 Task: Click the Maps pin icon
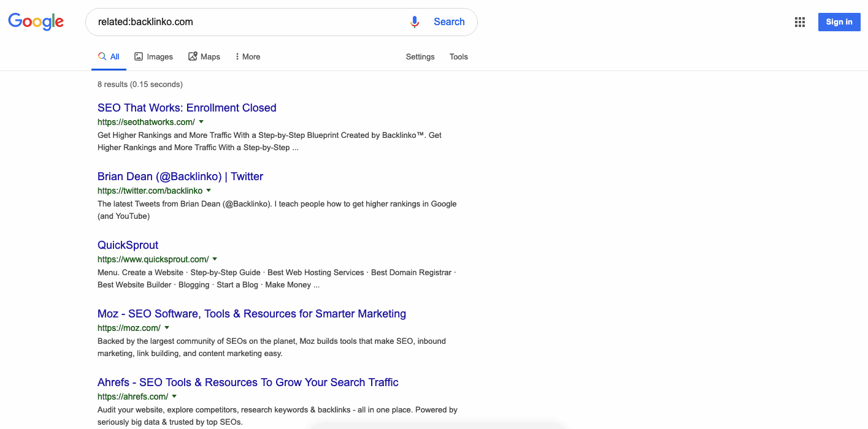191,56
